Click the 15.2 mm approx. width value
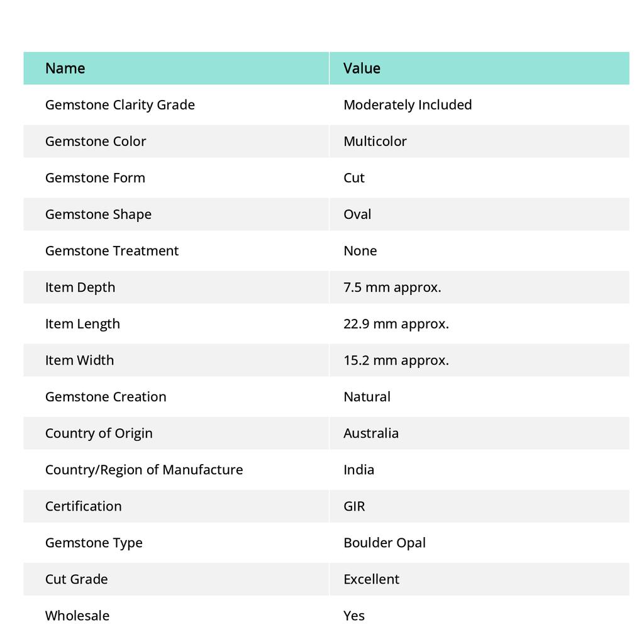Viewport: 644px width, 644px height. click(x=396, y=360)
